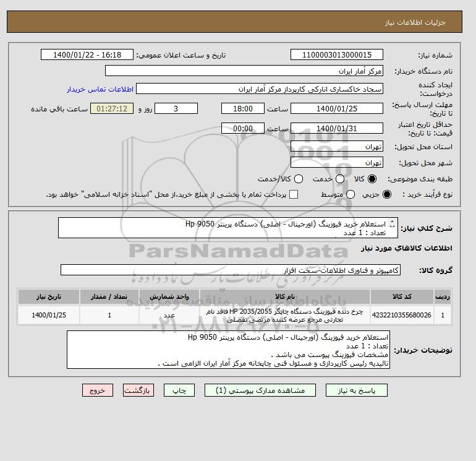Choose the متوسط purchase process type
Image resolution: width=476 pixels, height=461 pixels.
(x=351, y=194)
